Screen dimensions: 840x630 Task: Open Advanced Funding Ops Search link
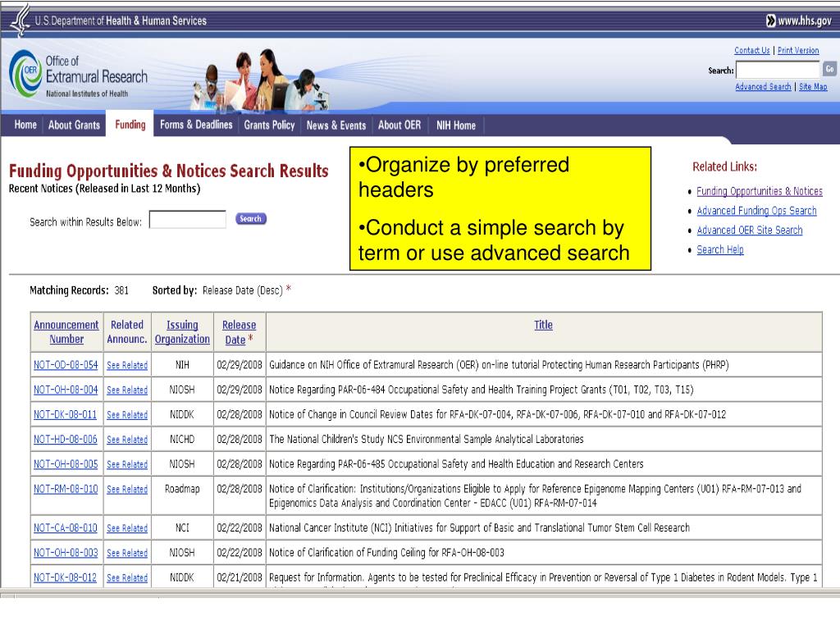pos(756,211)
